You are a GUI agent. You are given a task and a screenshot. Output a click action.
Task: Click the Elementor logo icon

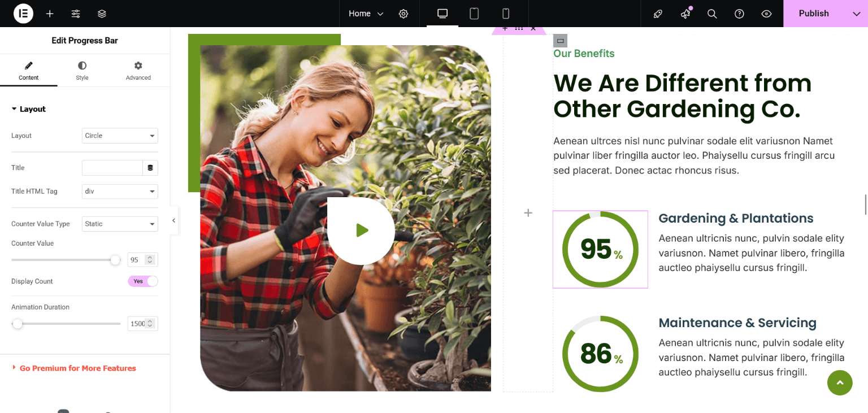tap(23, 14)
